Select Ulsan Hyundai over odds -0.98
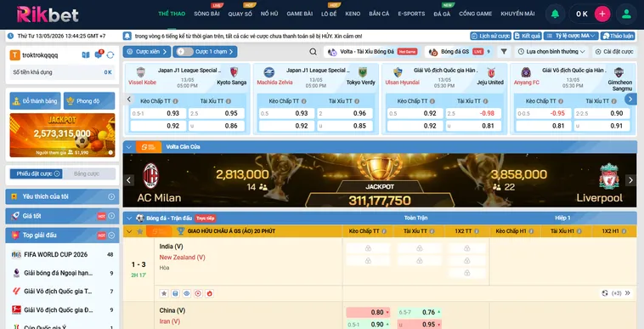Screen dimensions: 644x329 point(473,113)
